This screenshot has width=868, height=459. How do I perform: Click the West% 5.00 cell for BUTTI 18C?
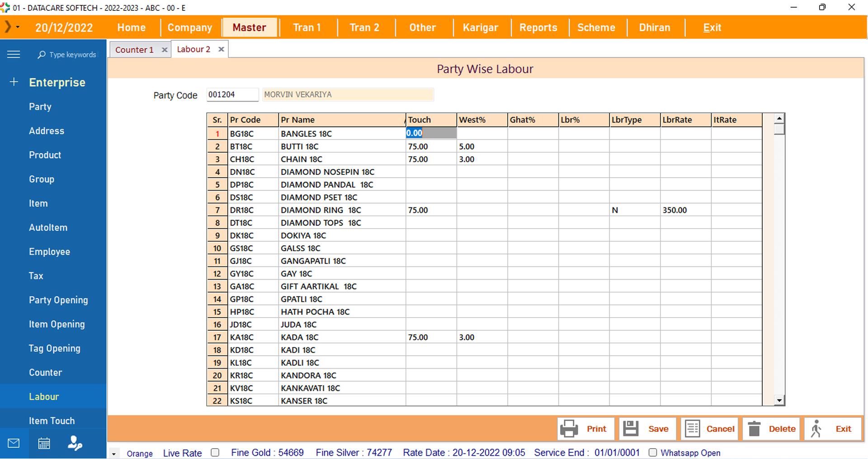pyautogui.click(x=482, y=146)
